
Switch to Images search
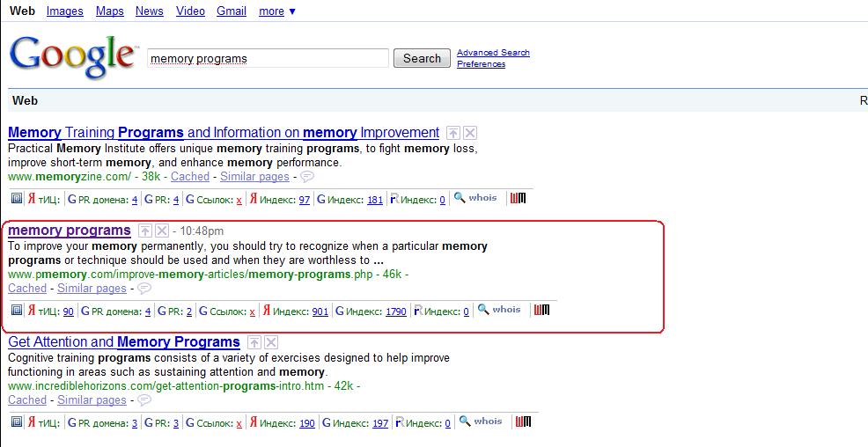(x=65, y=11)
